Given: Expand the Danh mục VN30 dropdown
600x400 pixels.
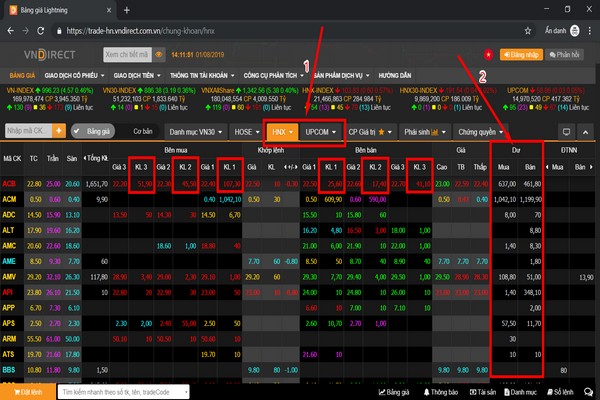Looking at the screenshot, I should point(196,132).
